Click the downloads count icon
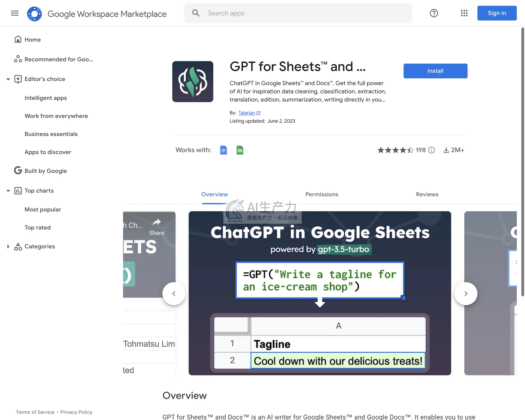This screenshot has height=420, width=525. tap(446, 150)
